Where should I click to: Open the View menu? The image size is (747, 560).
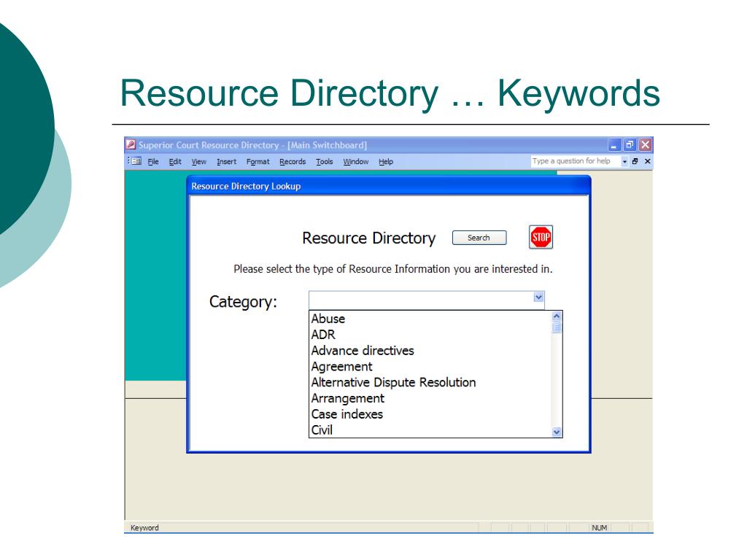pos(198,161)
